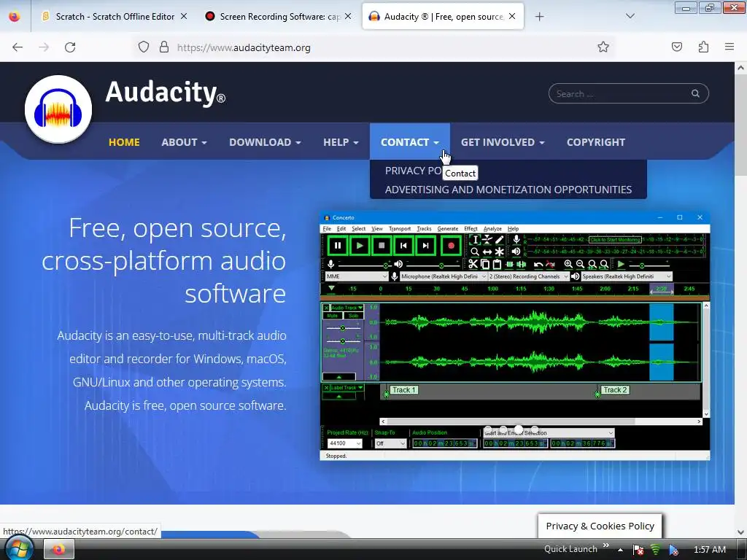Click the Zoom In magnifier in the Concerto screenshot
The image size is (747, 560).
tap(568, 264)
